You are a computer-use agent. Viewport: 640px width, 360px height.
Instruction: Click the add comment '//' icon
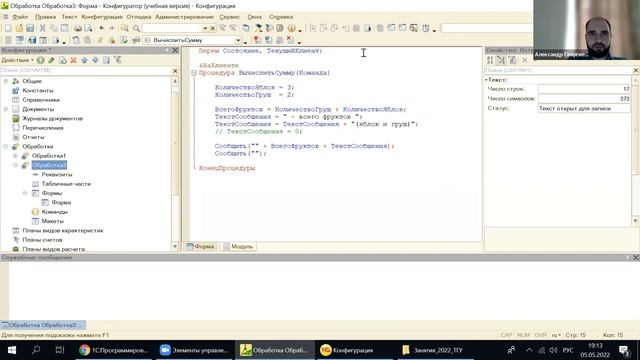[100, 40]
